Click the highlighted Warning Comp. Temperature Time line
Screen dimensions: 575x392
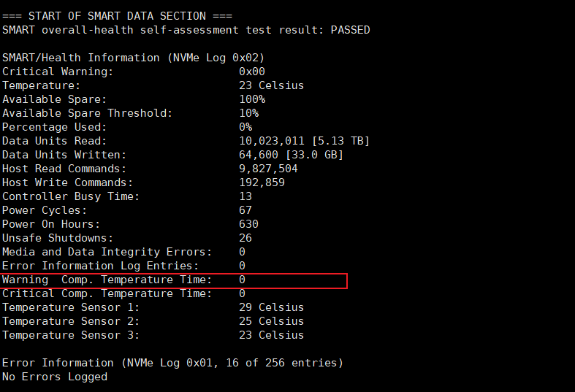173,280
